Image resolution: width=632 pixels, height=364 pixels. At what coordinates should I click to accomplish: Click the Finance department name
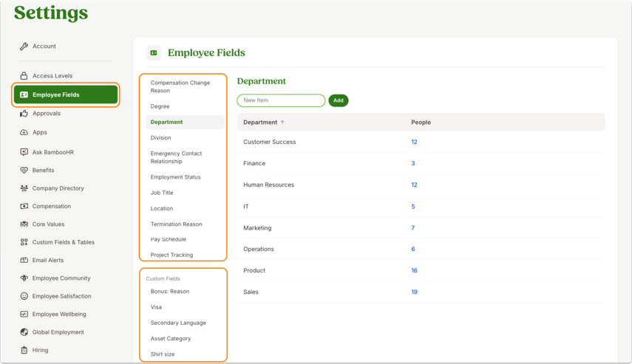(x=254, y=163)
